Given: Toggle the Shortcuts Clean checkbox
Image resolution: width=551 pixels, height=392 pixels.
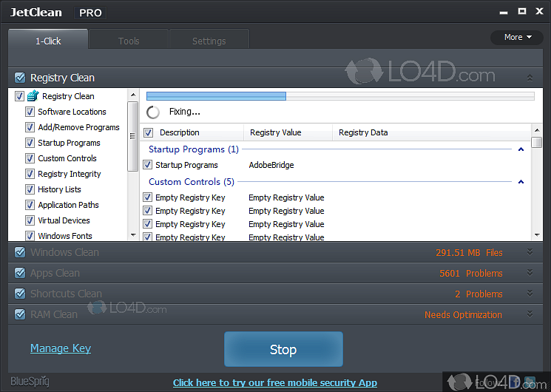Looking at the screenshot, I should 20,293.
